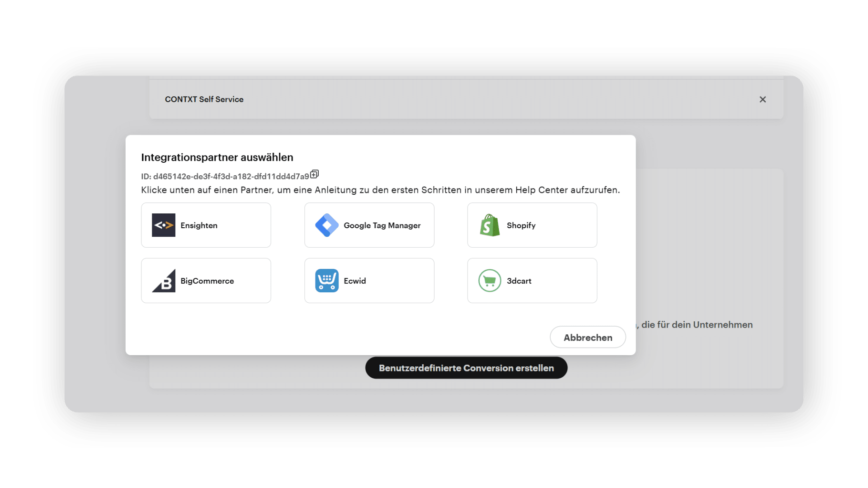Click the Google Tag Manager diamond logo
868x488 pixels.
[x=326, y=225]
